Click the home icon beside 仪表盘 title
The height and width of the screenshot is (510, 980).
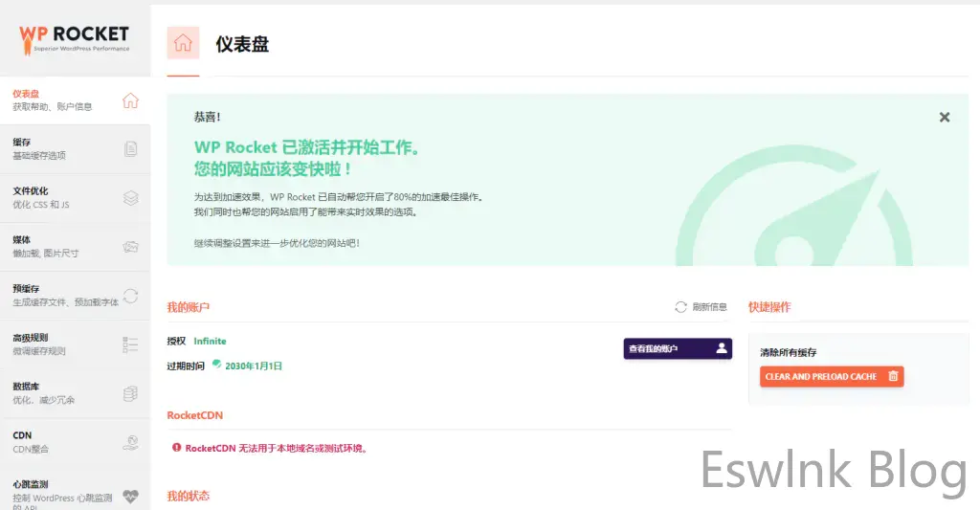point(183,43)
